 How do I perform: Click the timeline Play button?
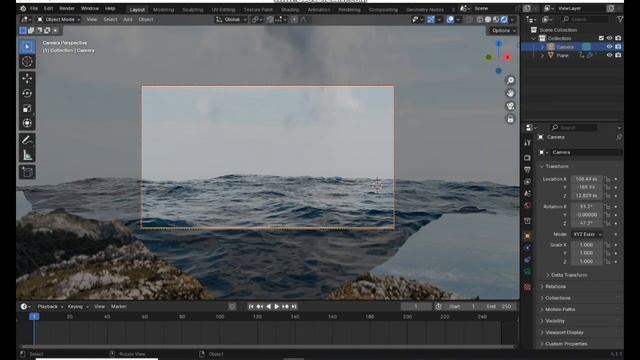pos(276,306)
